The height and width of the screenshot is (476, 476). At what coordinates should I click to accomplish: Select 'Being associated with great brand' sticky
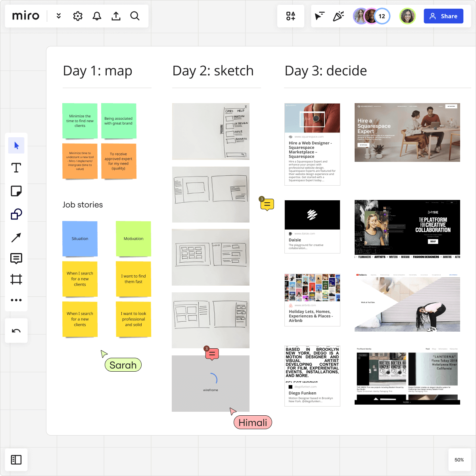(119, 121)
